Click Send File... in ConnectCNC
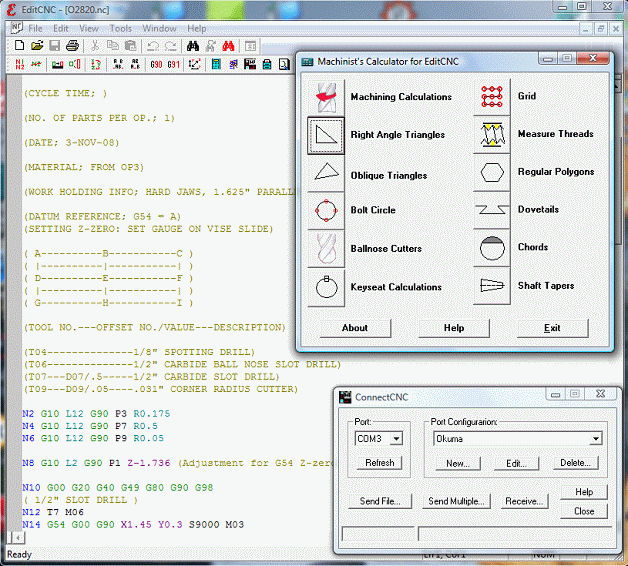Image resolution: width=628 pixels, height=566 pixels. coord(380,501)
